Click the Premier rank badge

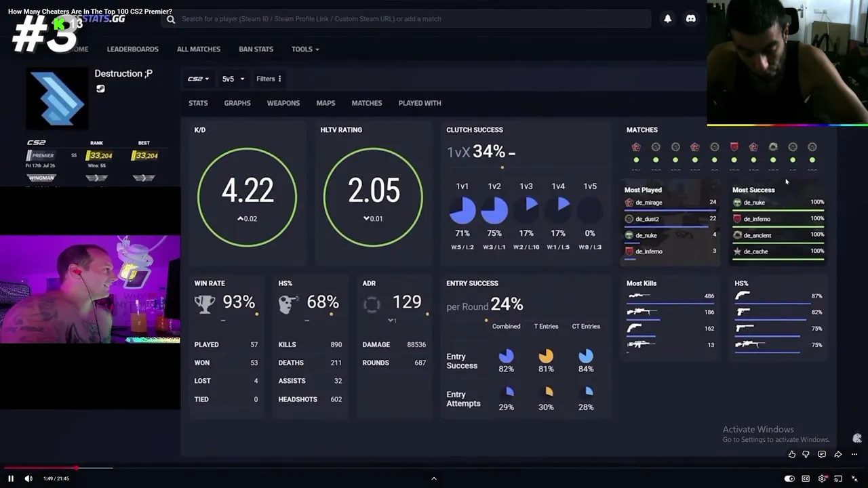point(42,156)
